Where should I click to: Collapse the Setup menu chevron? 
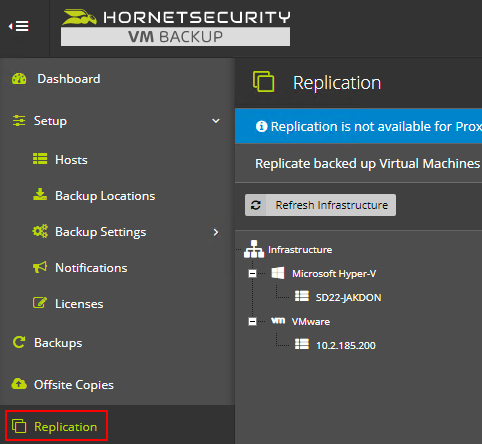click(216, 121)
